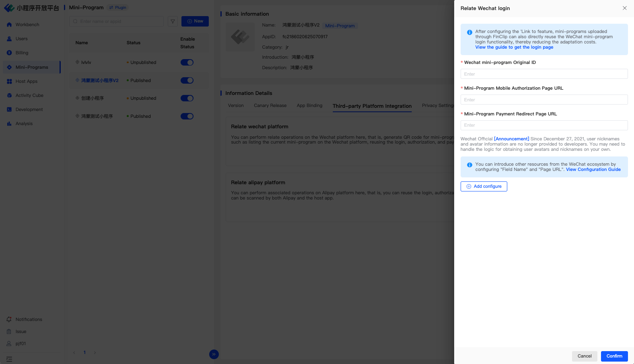The width and height of the screenshot is (634, 364).
Task: Click the previous page arrow
Action: point(74,353)
